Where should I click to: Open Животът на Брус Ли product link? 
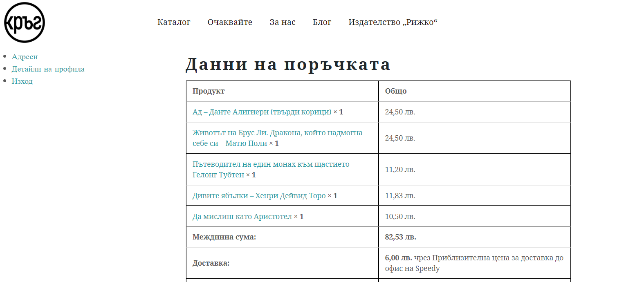pos(277,138)
